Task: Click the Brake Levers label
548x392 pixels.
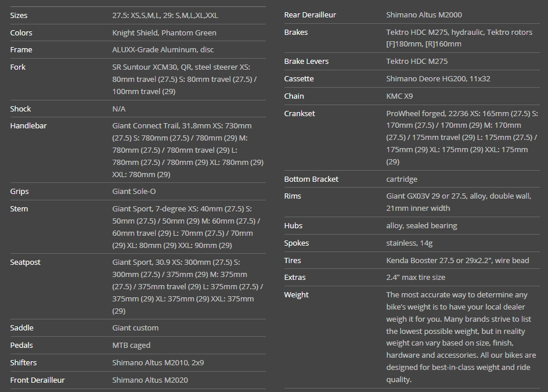Action: [307, 62]
